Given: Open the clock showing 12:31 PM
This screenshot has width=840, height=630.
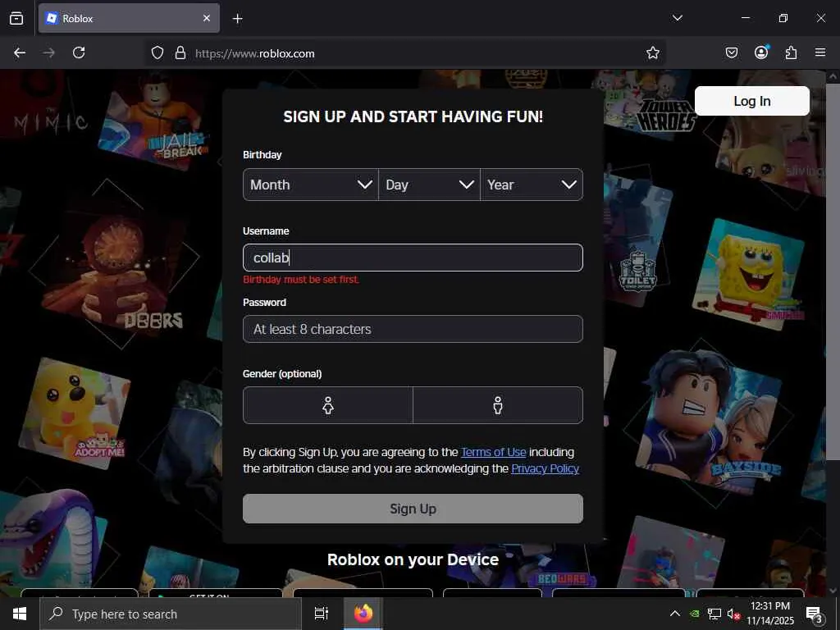Looking at the screenshot, I should [770, 614].
